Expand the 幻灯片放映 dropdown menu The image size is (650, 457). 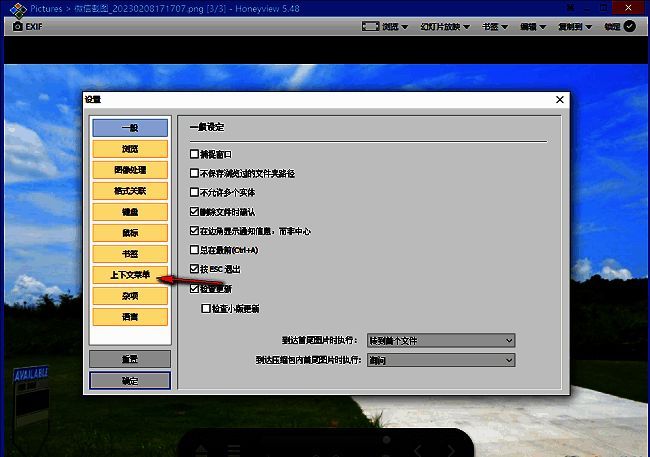pyautogui.click(x=445, y=27)
